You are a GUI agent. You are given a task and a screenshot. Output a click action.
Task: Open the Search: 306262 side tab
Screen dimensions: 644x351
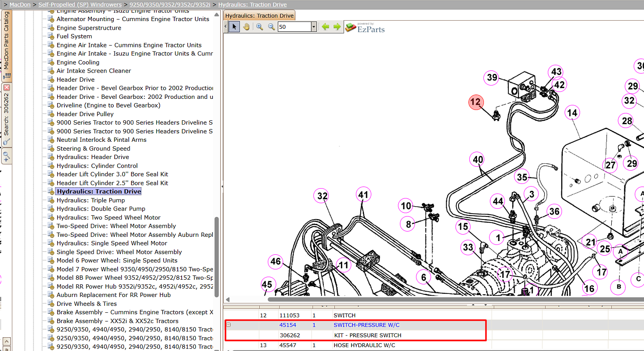(6, 114)
